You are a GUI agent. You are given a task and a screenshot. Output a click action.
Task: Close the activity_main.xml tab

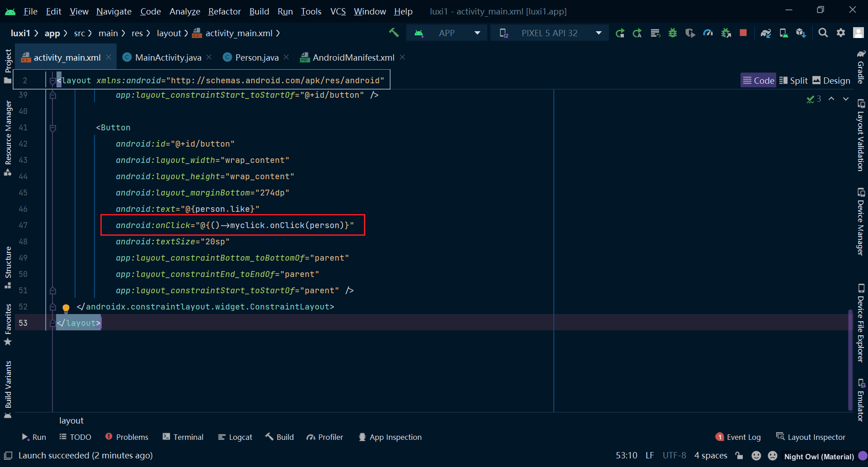pos(108,57)
